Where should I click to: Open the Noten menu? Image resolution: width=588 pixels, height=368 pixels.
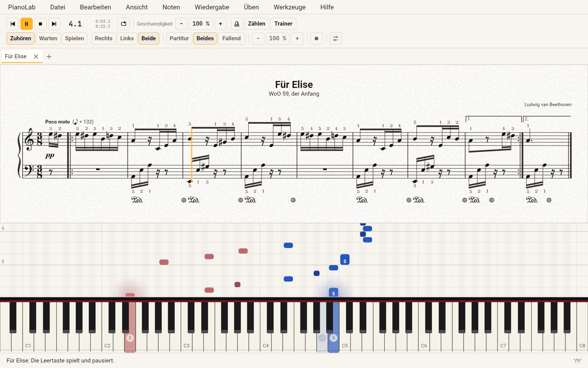(x=171, y=7)
